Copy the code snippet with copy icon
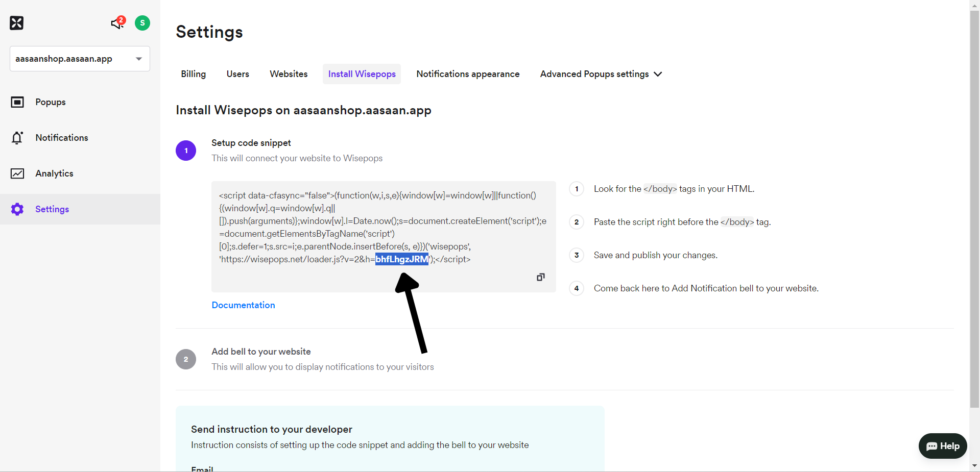 tap(541, 277)
